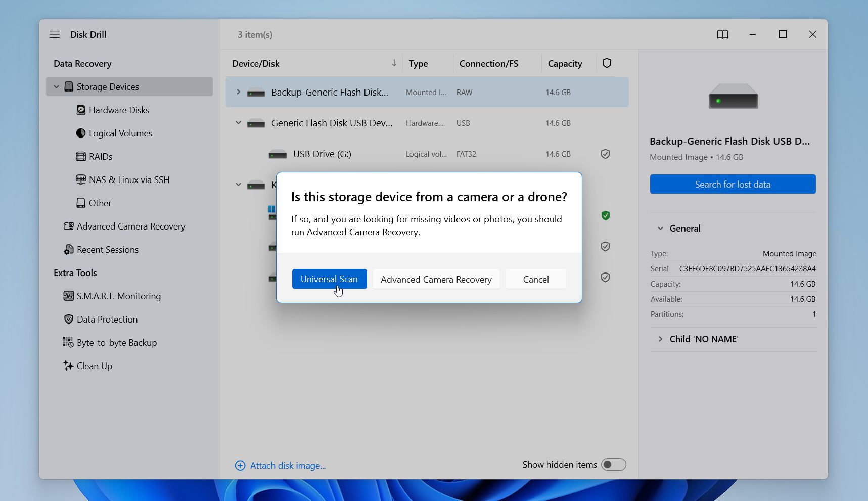Sort by the Capacity column header

[x=565, y=63]
